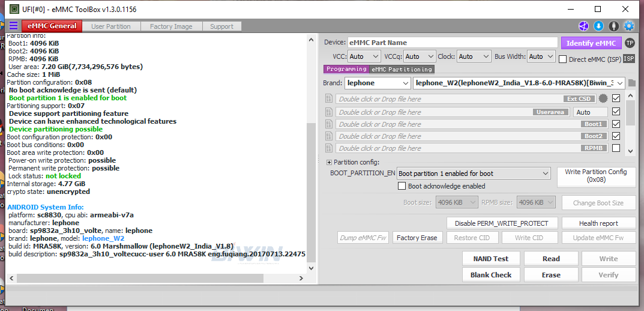This screenshot has height=311, width=644.
Task: Switch to Factory Image tab
Action: [171, 26]
